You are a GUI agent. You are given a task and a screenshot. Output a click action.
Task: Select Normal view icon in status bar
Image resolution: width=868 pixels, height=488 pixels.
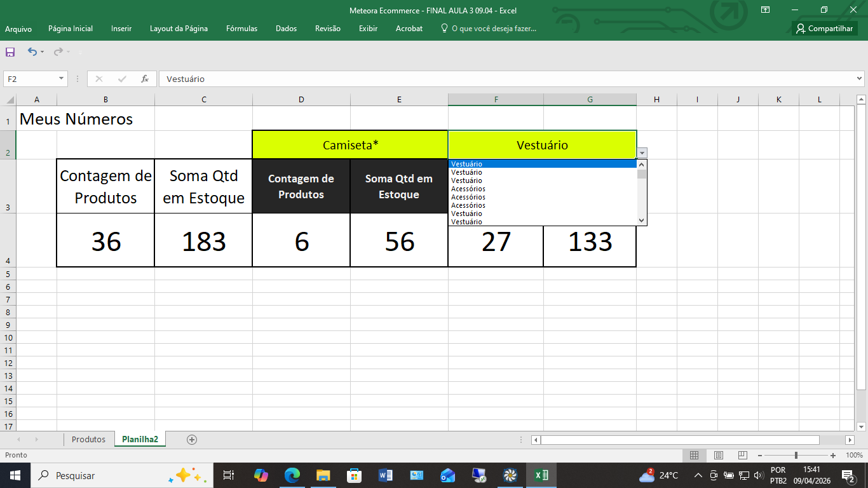click(x=694, y=455)
